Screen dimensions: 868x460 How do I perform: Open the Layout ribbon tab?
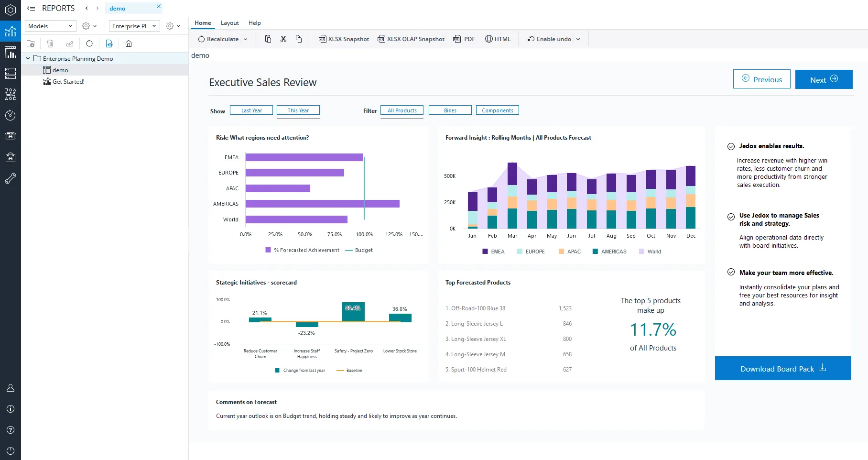pyautogui.click(x=229, y=23)
